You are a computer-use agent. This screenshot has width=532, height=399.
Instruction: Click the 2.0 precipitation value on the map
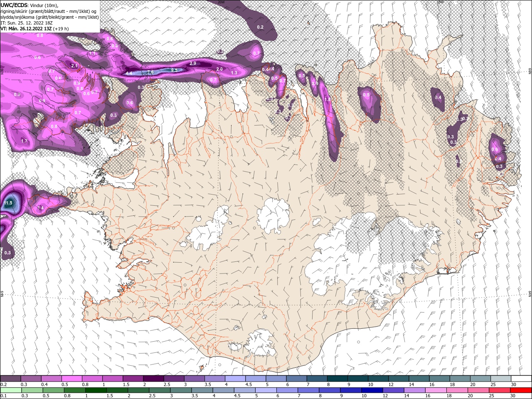219,69
